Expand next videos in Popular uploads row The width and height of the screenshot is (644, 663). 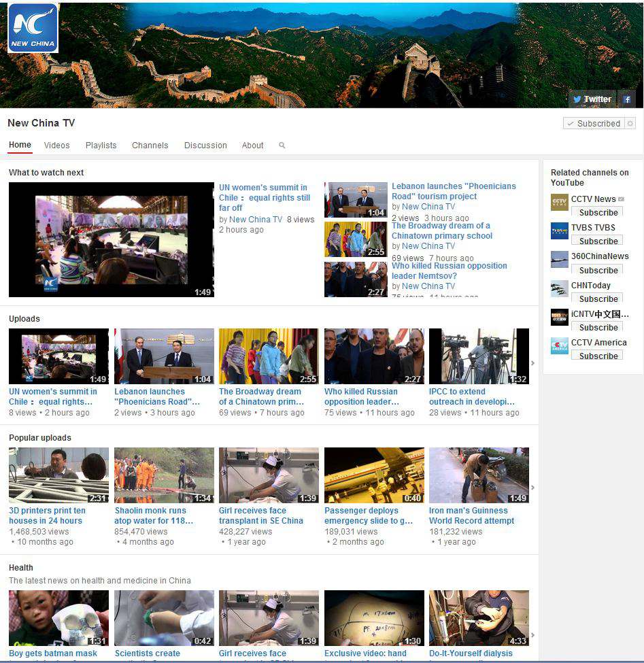[532, 488]
